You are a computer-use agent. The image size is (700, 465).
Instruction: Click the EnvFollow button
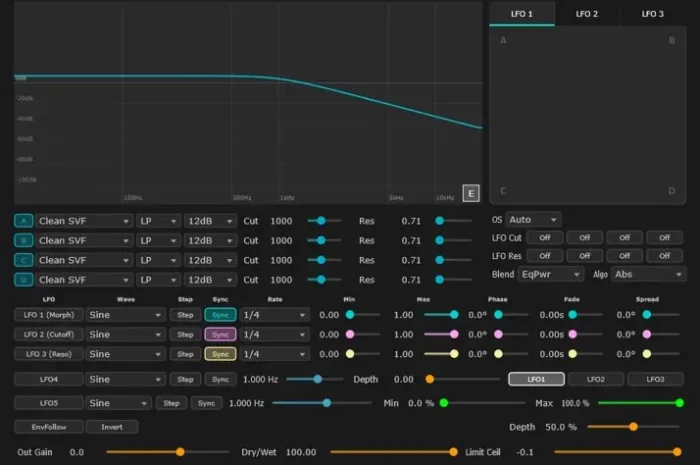pyautogui.click(x=49, y=427)
